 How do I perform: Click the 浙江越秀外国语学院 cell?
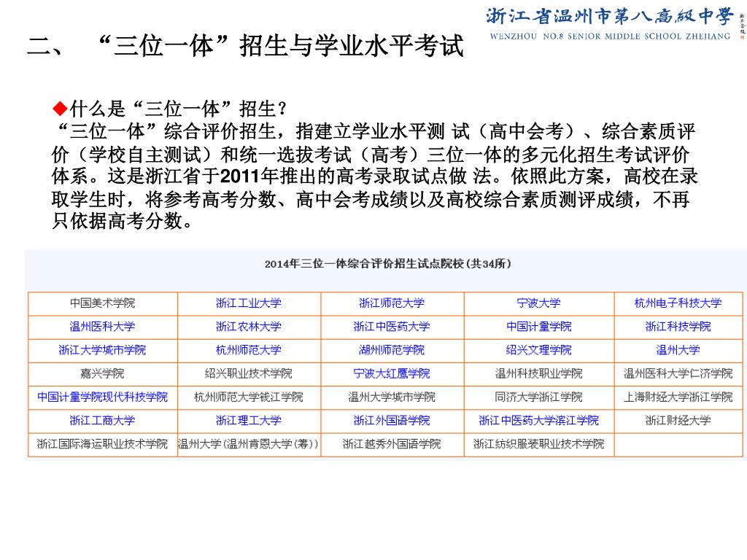pyautogui.click(x=392, y=444)
